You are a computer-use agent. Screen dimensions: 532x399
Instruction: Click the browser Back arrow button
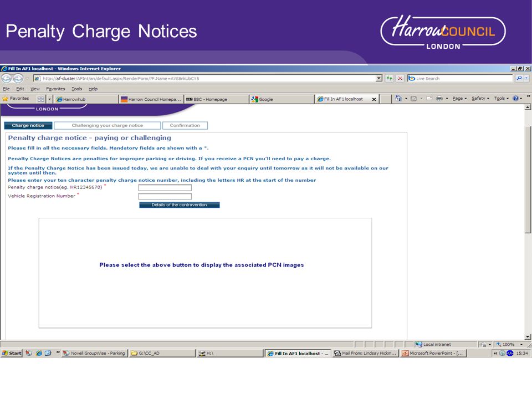tap(7, 78)
